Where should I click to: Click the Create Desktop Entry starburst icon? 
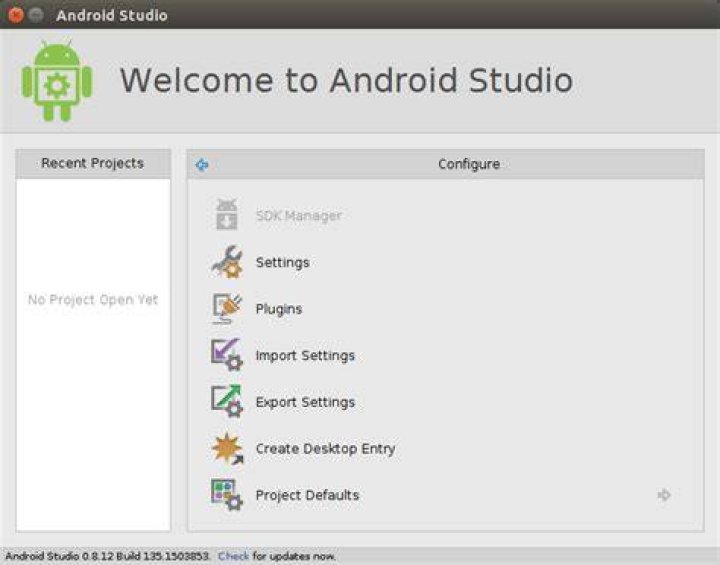tap(227, 448)
